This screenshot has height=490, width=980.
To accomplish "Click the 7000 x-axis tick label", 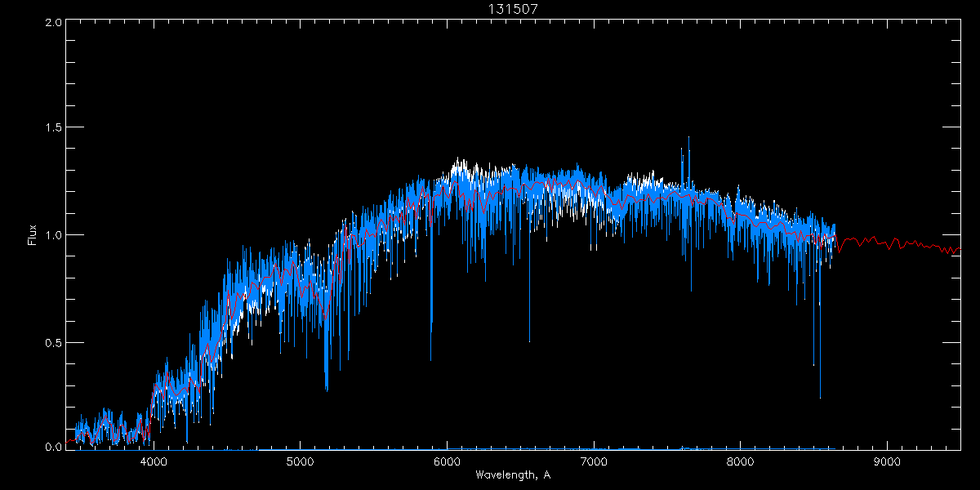I will coord(594,460).
